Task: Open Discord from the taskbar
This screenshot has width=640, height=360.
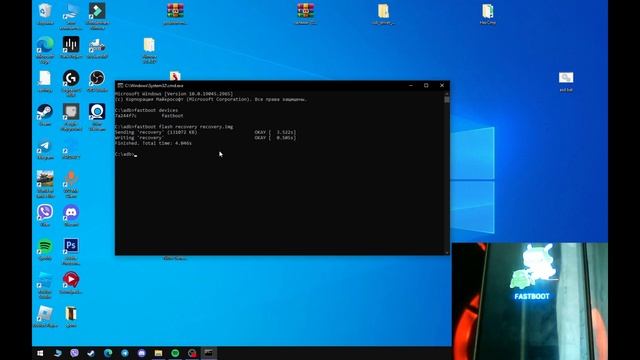Action: tap(142, 353)
